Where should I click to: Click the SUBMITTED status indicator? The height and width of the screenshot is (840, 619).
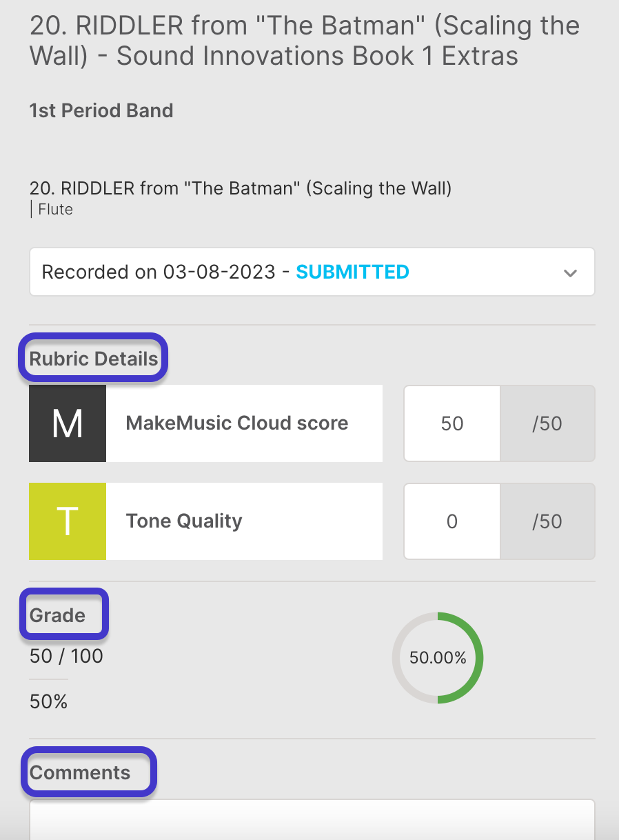tap(352, 272)
